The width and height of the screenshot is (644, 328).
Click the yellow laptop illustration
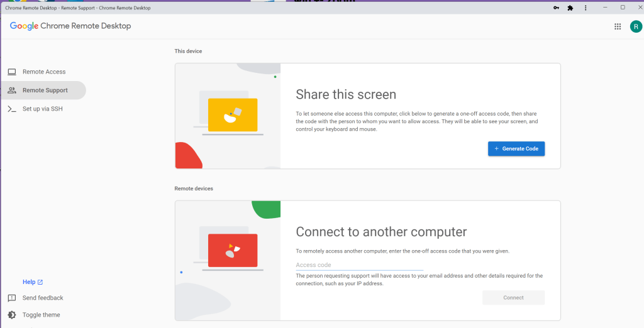click(233, 115)
